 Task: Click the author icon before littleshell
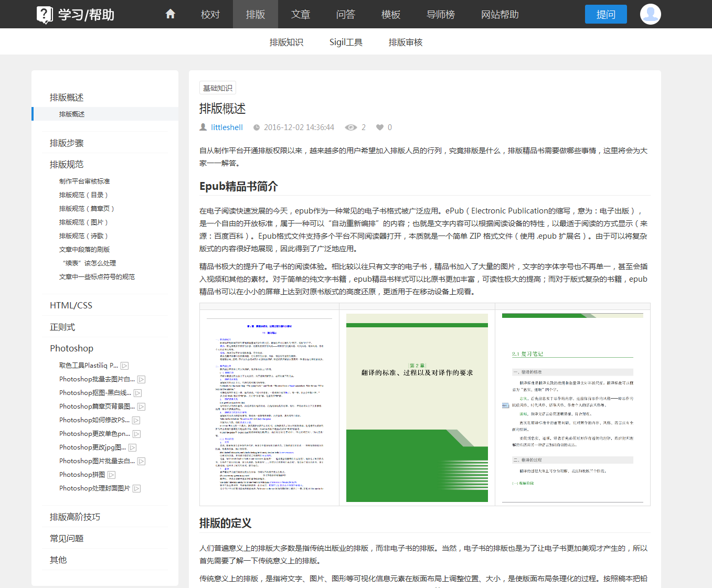coord(203,127)
